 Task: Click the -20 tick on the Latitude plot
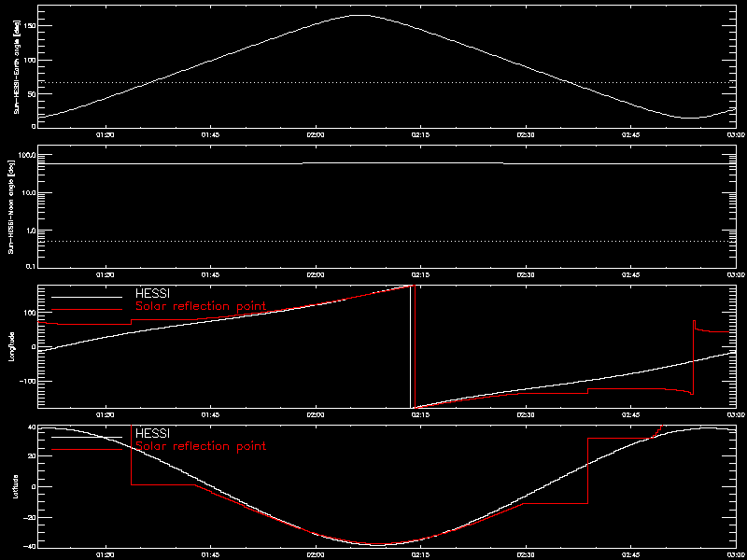pyautogui.click(x=29, y=517)
